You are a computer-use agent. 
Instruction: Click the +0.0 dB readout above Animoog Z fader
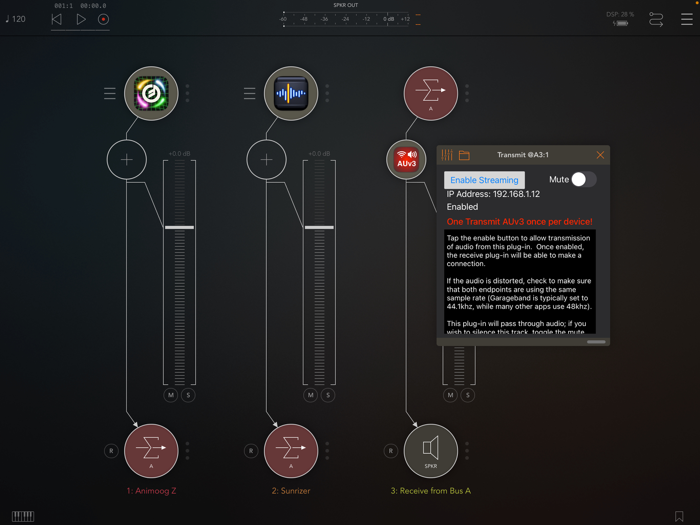(179, 154)
